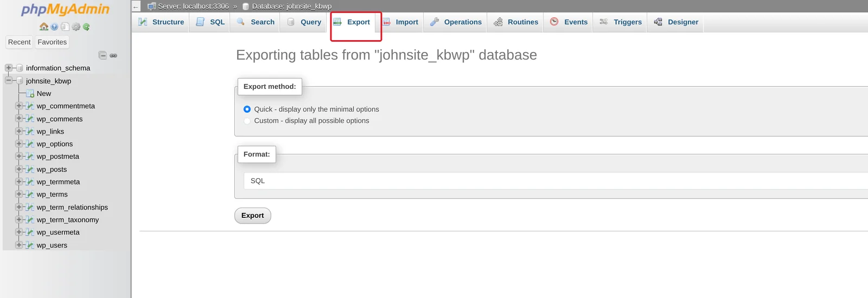Screen dimensions: 868x298
Task: Click the New table icon in tree
Action: [x=30, y=93]
